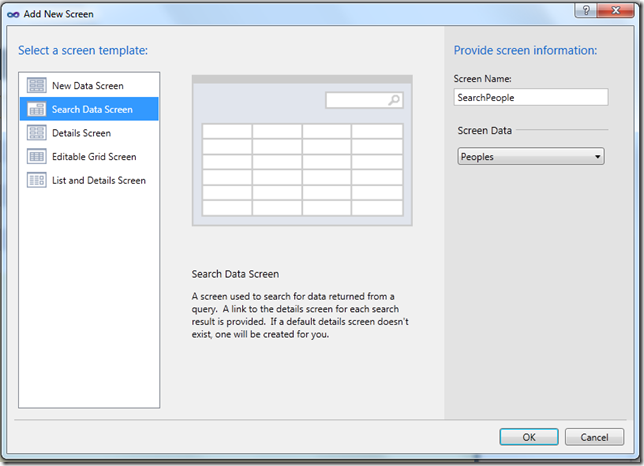Click the arrow on the Screen Data dropdown
The height and width of the screenshot is (466, 644).
tap(597, 157)
